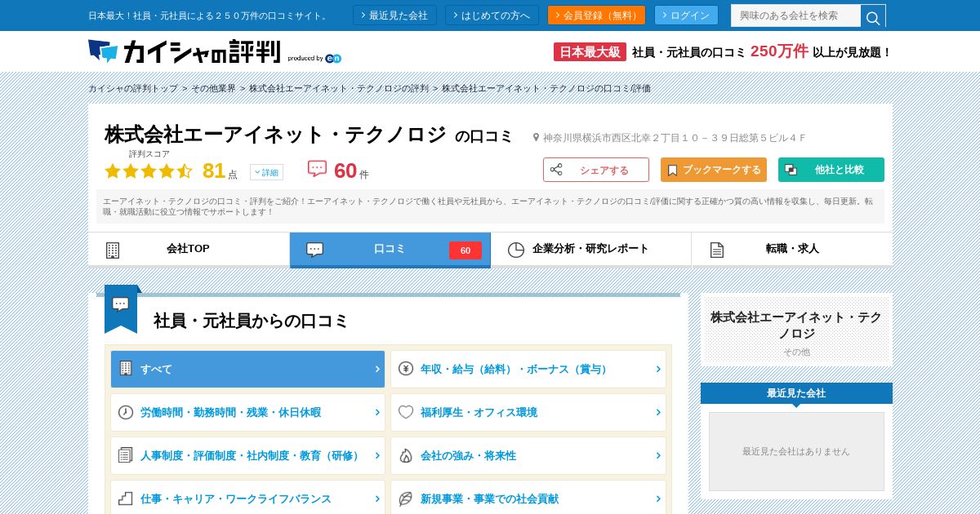The image size is (980, 514).
Task: Click the leaf icon for 新規事業 category
Action: pos(406,498)
